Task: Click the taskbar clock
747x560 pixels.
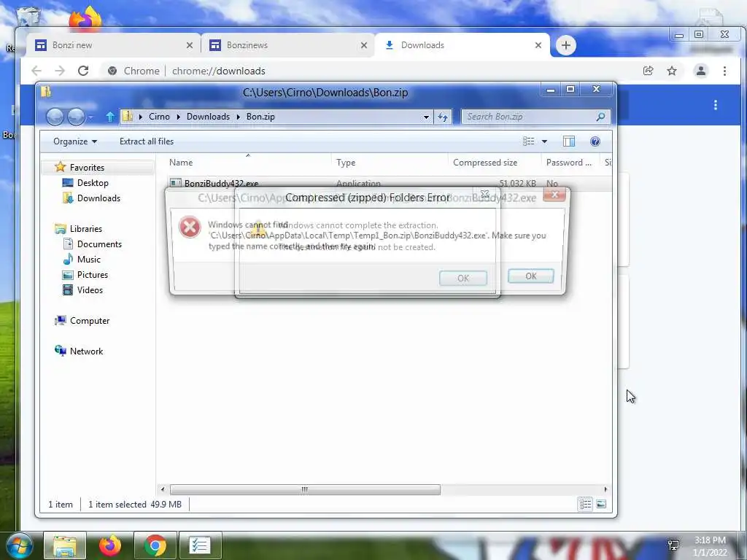Action: 710,546
